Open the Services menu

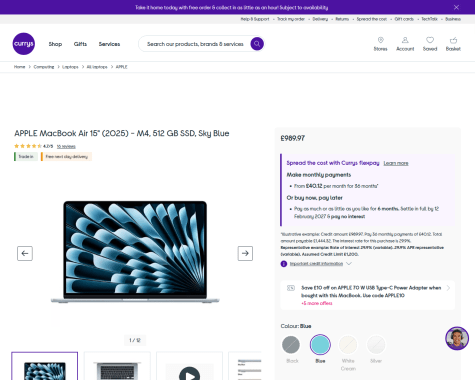[109, 44]
